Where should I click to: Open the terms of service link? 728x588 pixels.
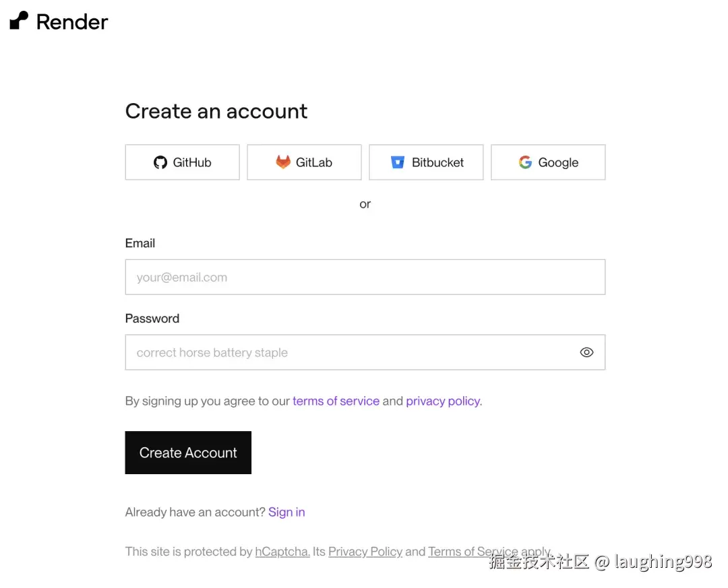[336, 401]
